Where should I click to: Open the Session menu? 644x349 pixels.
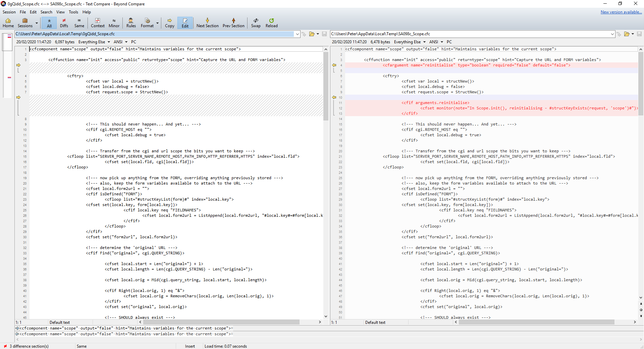click(9, 12)
